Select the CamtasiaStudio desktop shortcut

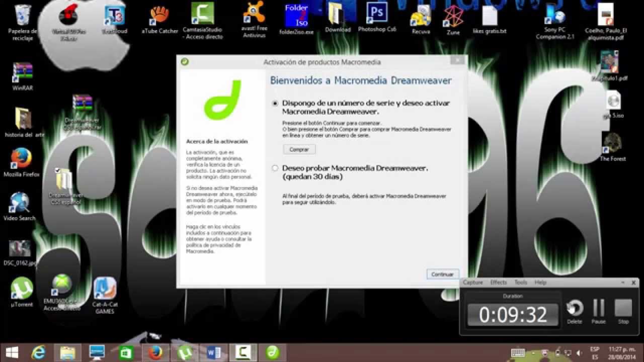[203, 21]
